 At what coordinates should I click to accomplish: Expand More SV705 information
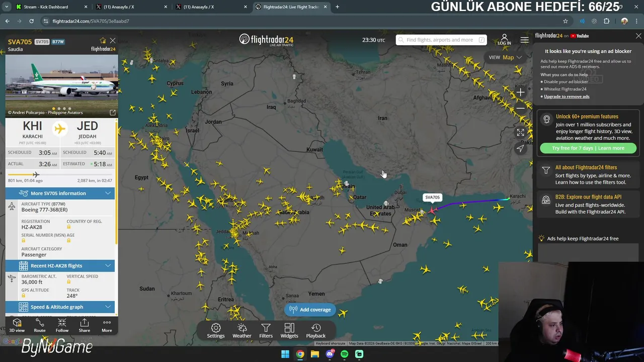point(60,193)
